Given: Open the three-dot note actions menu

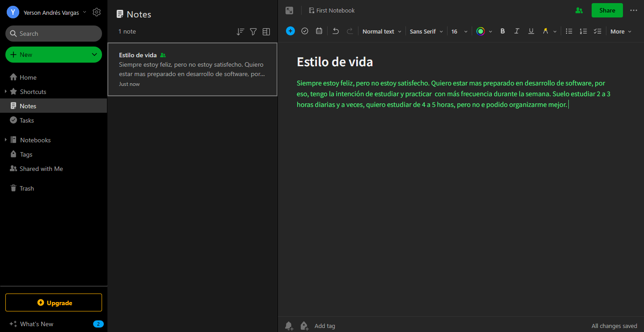Looking at the screenshot, I should (x=634, y=10).
